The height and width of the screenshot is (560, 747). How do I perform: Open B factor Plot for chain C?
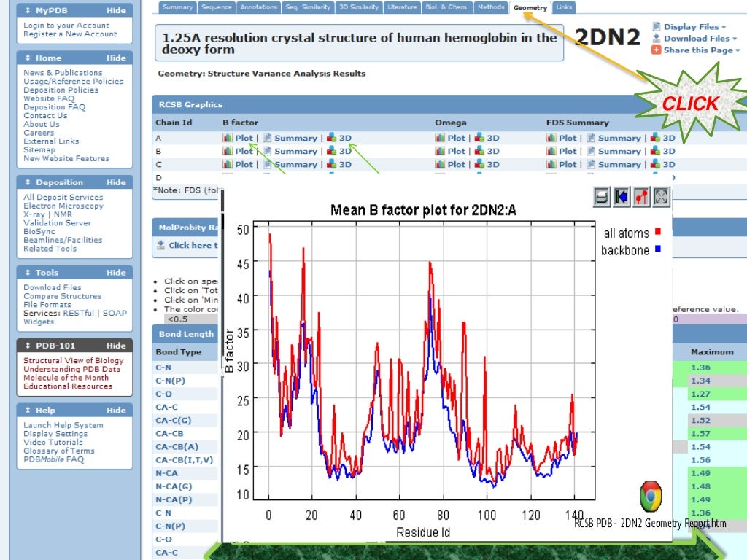point(244,164)
